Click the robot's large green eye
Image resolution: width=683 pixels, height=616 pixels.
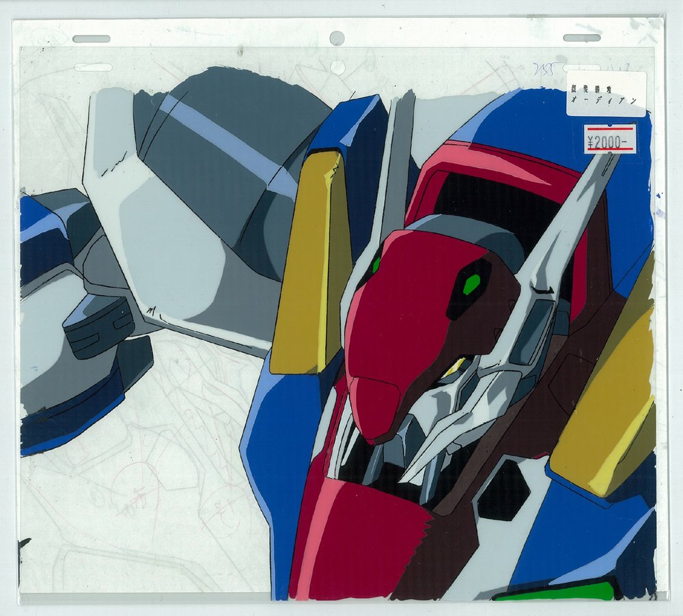pyautogui.click(x=471, y=285)
